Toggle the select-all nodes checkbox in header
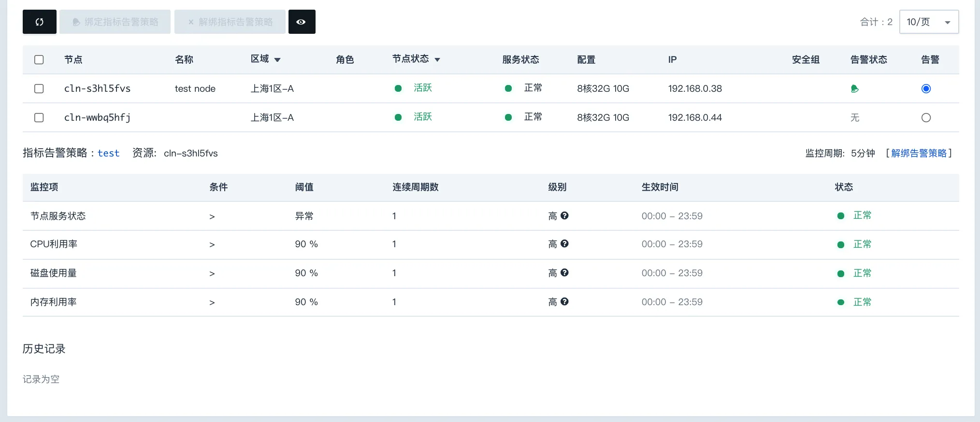The height and width of the screenshot is (422, 980). (x=39, y=59)
